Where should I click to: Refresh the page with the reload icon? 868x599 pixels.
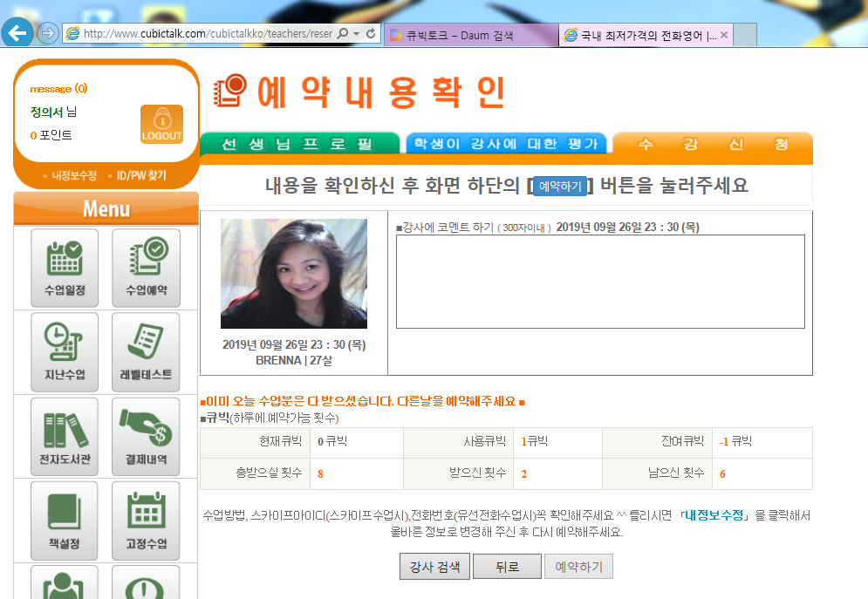tap(371, 34)
